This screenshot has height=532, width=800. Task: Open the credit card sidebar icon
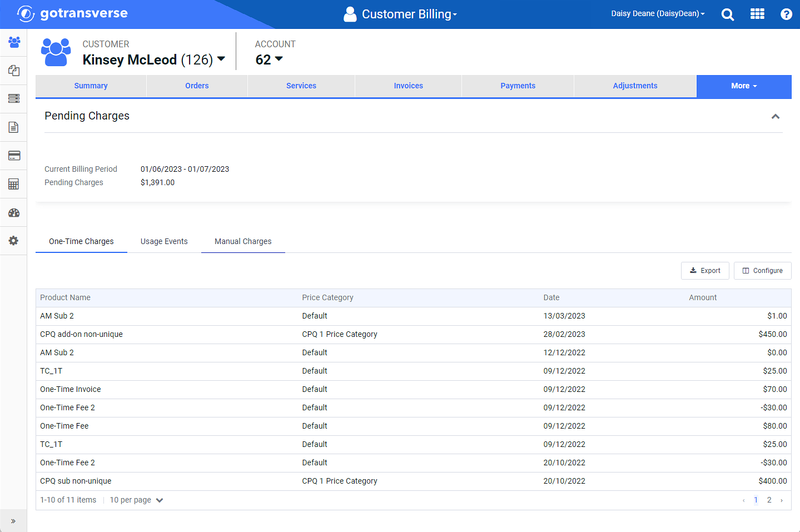14,156
